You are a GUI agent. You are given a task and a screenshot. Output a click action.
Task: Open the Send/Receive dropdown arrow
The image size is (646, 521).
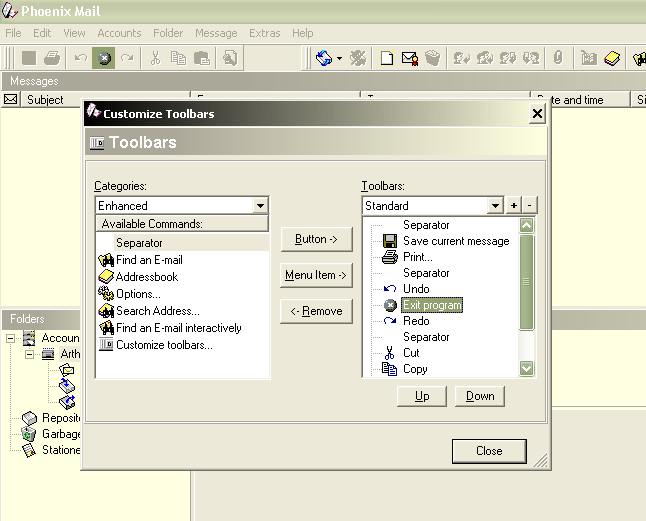339,58
